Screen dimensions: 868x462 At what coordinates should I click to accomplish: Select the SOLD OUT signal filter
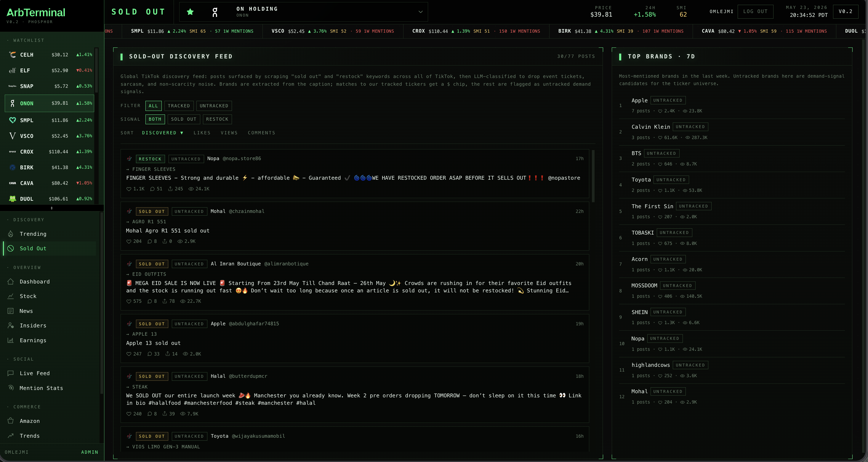(x=184, y=119)
